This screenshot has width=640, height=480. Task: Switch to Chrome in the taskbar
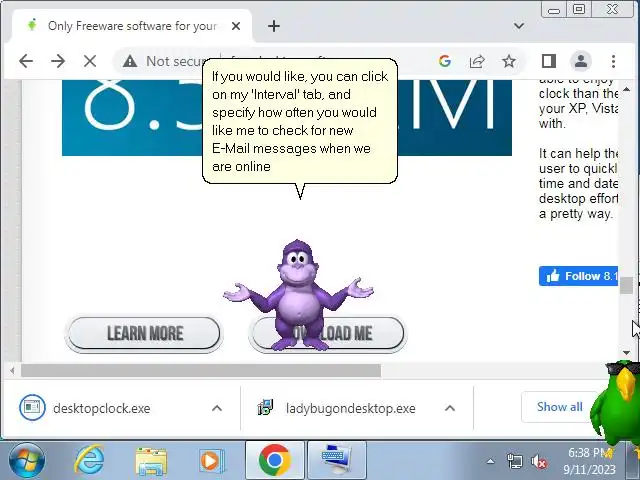[275, 460]
